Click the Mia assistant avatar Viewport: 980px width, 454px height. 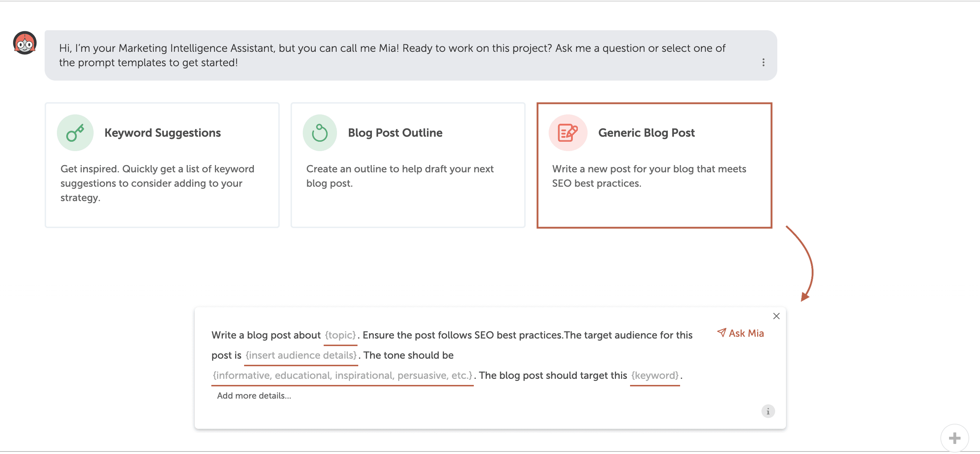click(25, 43)
